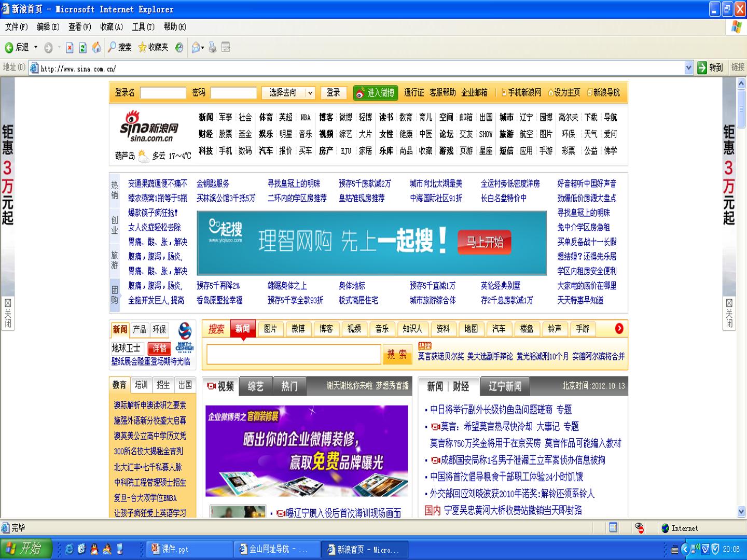The height and width of the screenshot is (560, 747).
Task: Click the green 进入微博 button
Action: (x=376, y=93)
